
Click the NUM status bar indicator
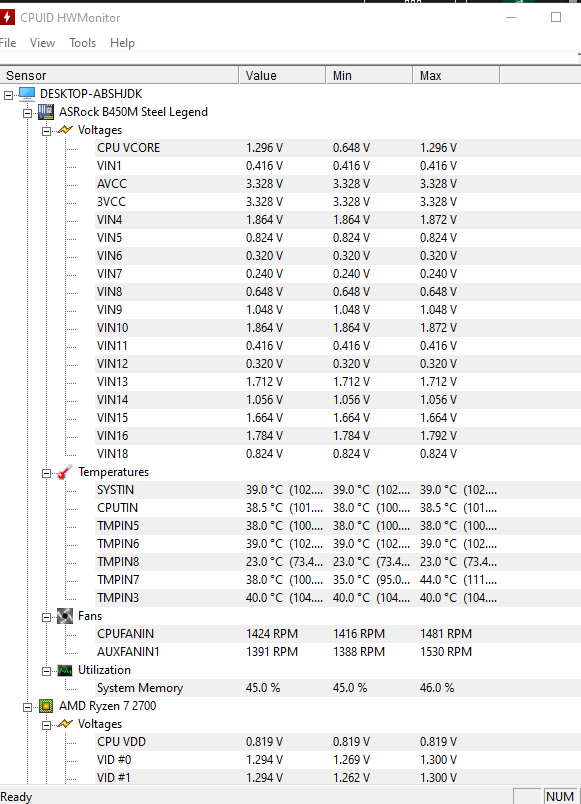point(559,796)
